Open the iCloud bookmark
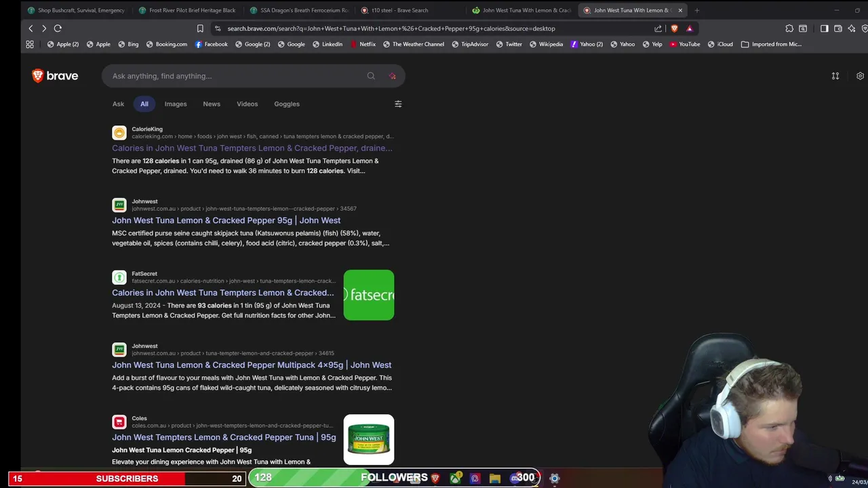The width and height of the screenshot is (868, 488). click(720, 44)
